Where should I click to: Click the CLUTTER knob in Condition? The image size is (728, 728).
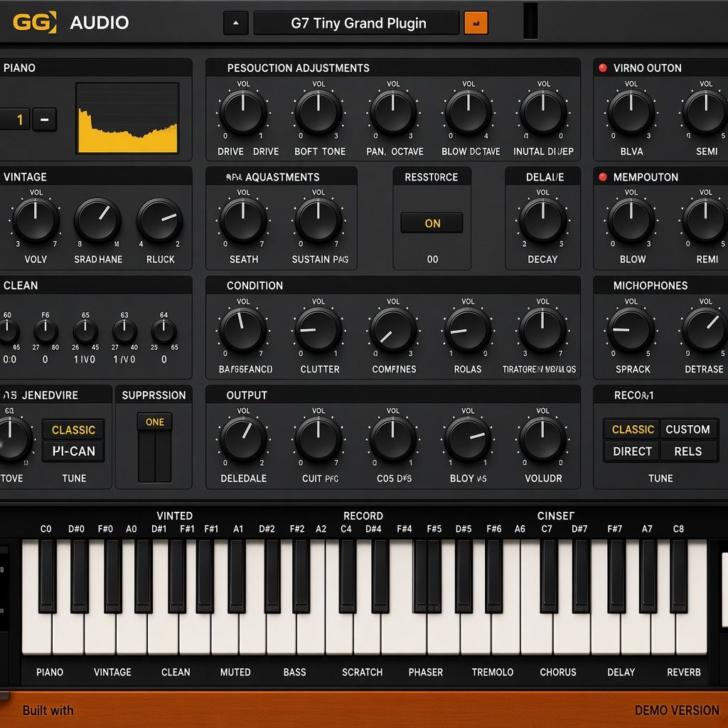pos(318,330)
